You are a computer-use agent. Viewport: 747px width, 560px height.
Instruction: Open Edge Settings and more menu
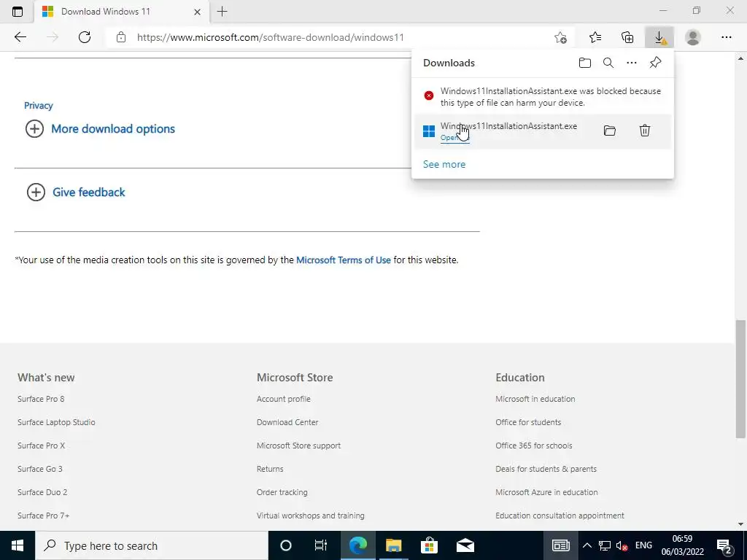(726, 37)
